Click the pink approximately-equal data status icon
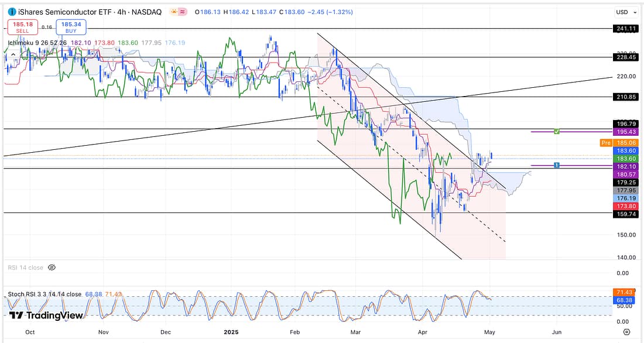 (x=184, y=12)
